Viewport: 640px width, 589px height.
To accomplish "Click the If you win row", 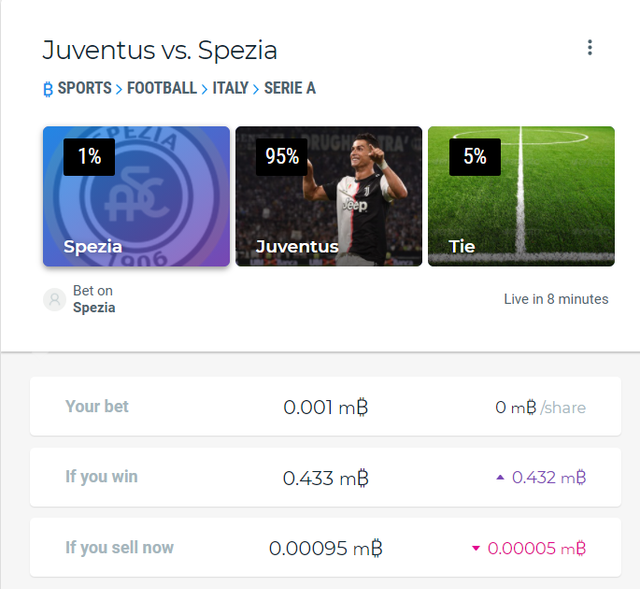I will (325, 477).
